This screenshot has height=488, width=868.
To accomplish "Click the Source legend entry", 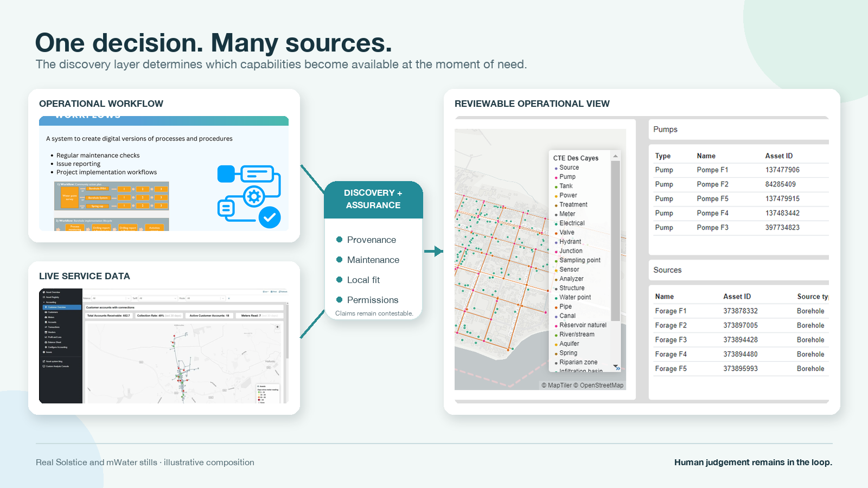I will tap(566, 168).
